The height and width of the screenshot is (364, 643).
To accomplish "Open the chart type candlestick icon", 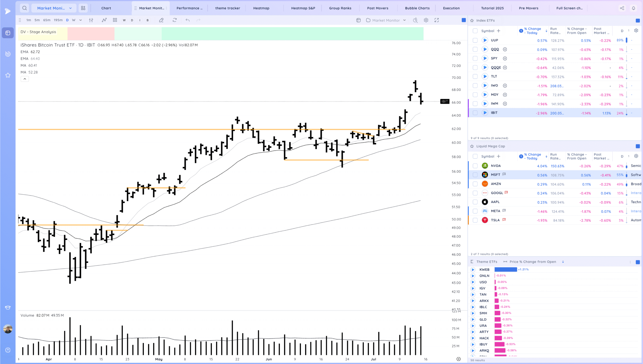I will [91, 20].
